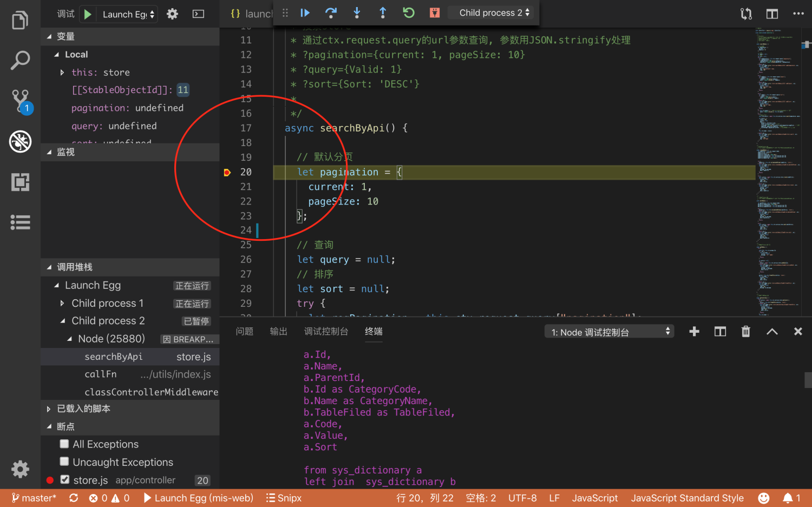The width and height of the screenshot is (812, 507).
Task: Close the bottom panel
Action: (x=798, y=332)
